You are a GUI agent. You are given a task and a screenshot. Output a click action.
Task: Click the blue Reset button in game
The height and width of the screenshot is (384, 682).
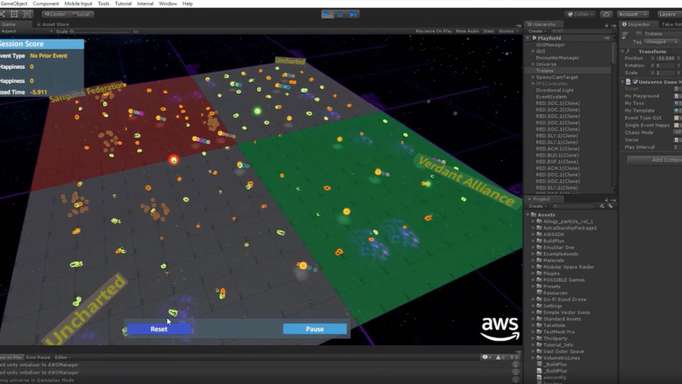pyautogui.click(x=159, y=329)
